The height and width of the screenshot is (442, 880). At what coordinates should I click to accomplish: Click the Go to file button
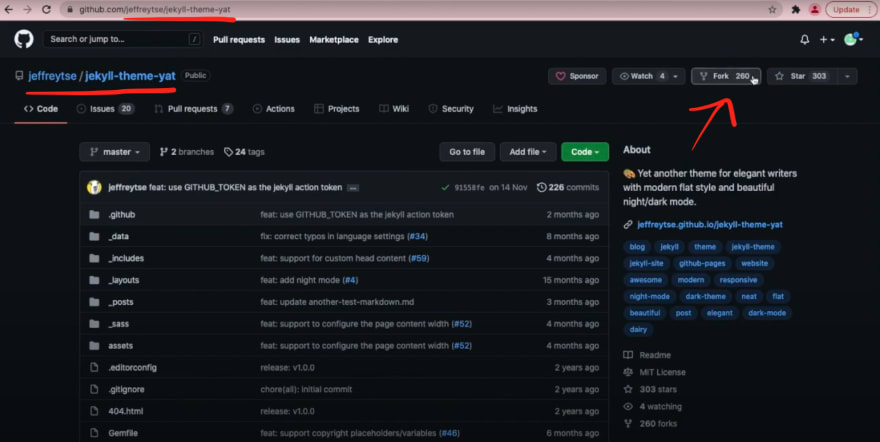coord(467,152)
